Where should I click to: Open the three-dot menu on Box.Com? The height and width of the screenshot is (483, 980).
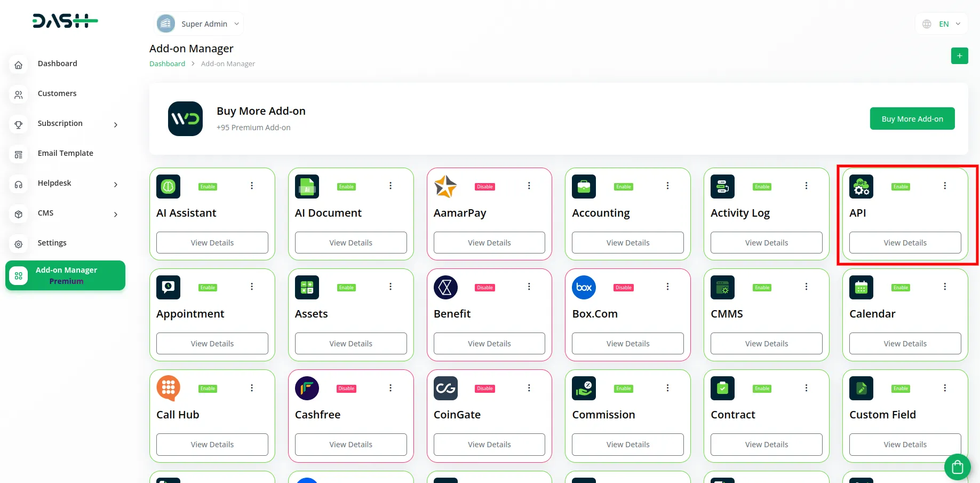667,287
